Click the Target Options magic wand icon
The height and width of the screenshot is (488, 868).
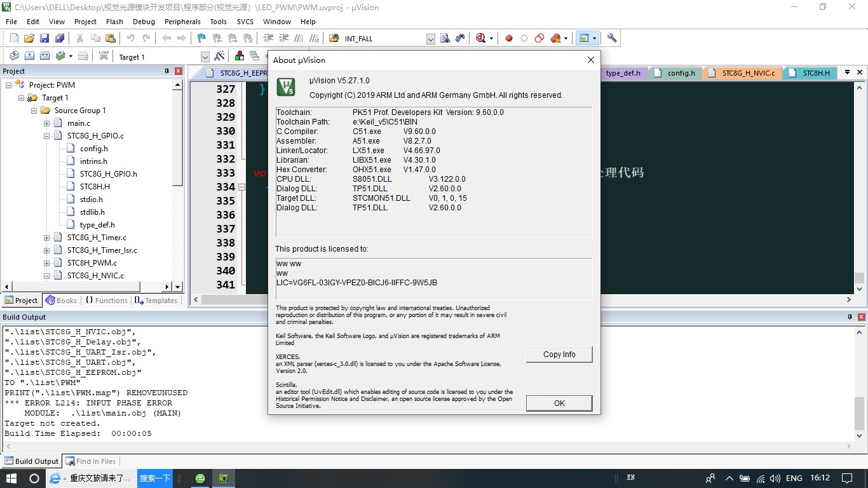[220, 57]
